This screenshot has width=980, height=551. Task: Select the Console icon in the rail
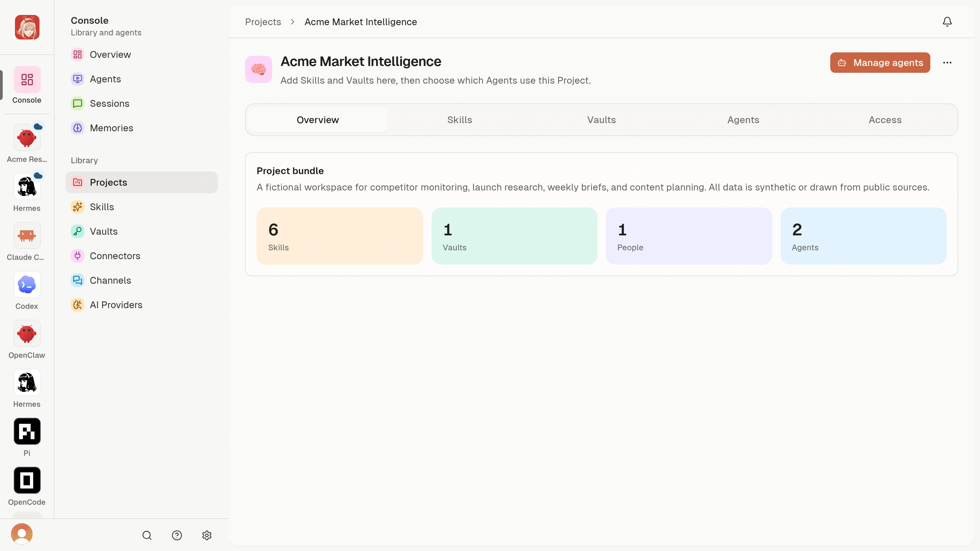27,80
